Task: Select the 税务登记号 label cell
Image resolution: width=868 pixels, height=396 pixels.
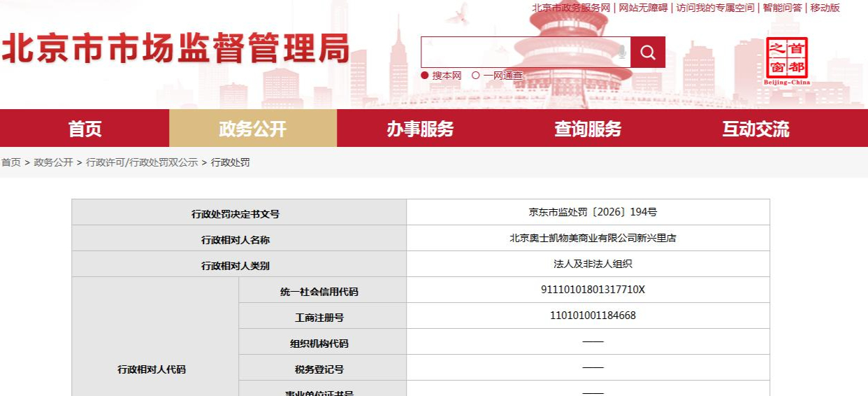Action: click(x=323, y=368)
